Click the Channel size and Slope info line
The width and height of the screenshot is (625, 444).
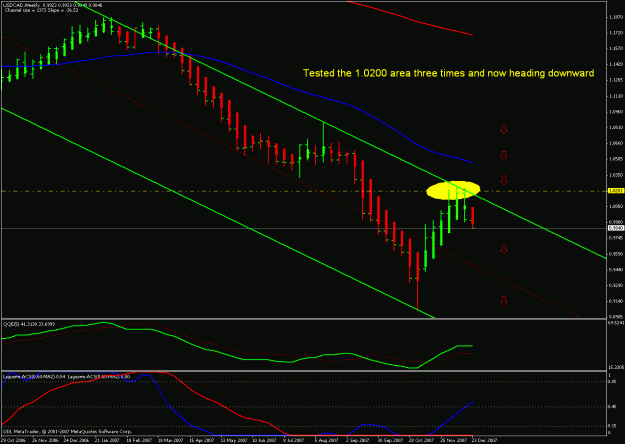click(41, 10)
